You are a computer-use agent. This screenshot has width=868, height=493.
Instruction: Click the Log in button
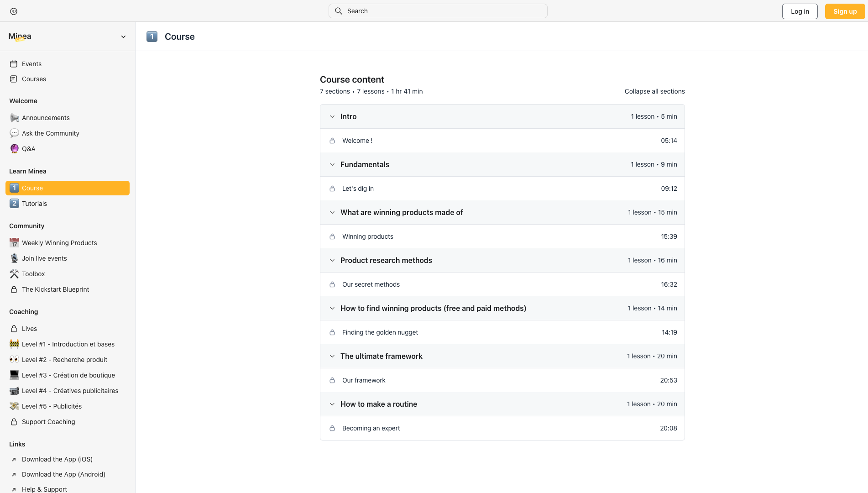pos(800,11)
